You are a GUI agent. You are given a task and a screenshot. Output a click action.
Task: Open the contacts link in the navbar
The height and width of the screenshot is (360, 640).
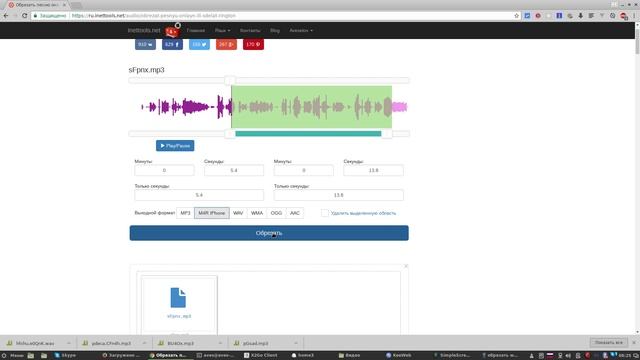point(250,31)
